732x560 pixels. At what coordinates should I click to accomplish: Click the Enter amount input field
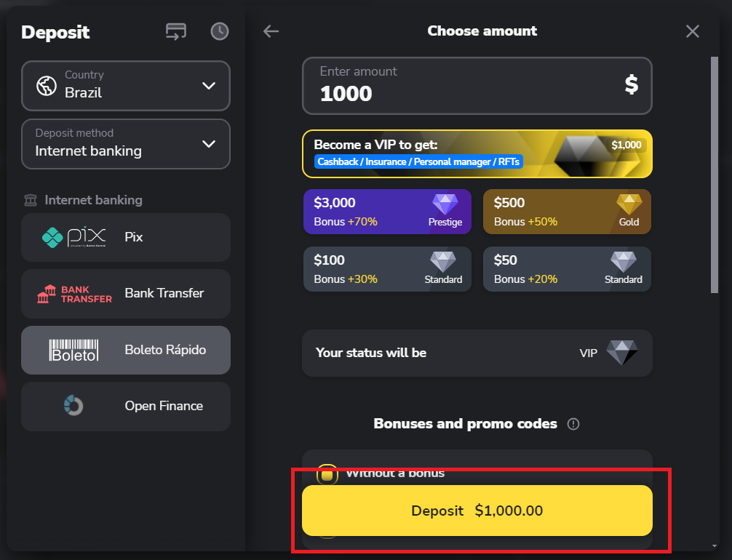point(477,86)
